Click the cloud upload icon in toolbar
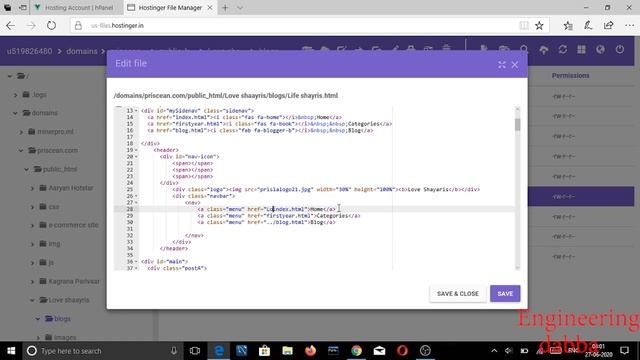Viewport: 640px width, 360px height. click(x=543, y=50)
